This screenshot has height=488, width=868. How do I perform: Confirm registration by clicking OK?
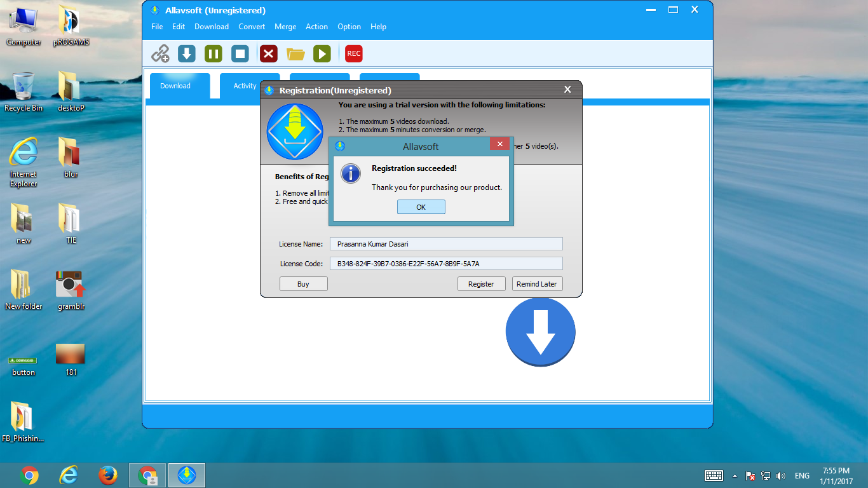pyautogui.click(x=421, y=207)
